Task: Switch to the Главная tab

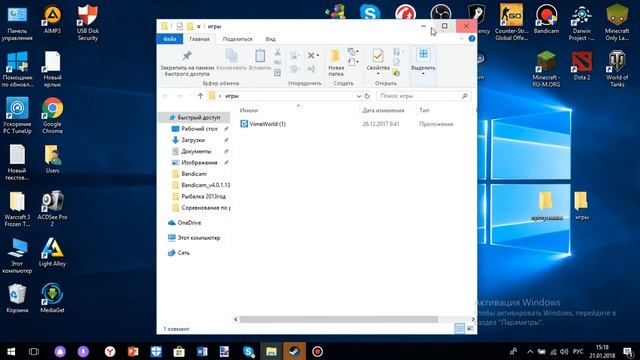Action: (199, 39)
